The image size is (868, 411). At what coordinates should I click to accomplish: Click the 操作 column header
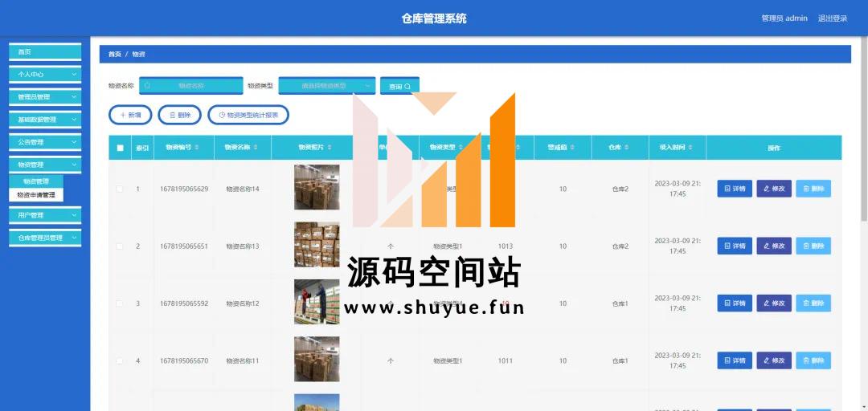point(774,148)
